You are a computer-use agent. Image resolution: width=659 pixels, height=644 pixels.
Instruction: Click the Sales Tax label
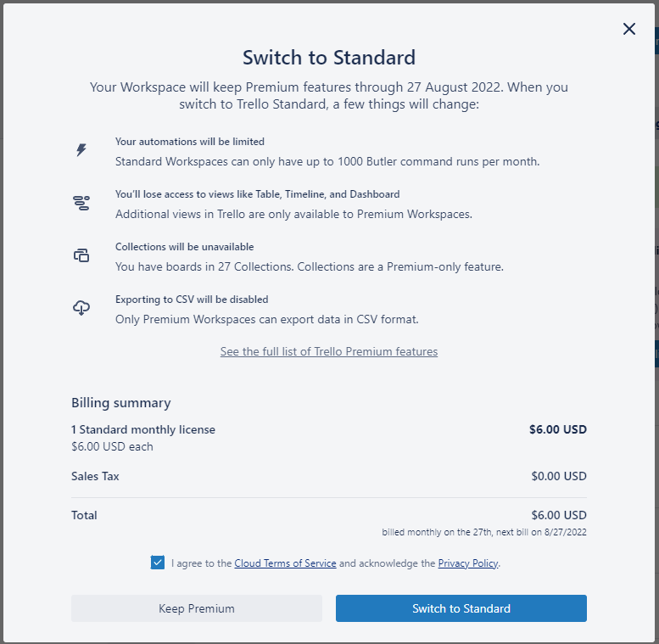(95, 476)
